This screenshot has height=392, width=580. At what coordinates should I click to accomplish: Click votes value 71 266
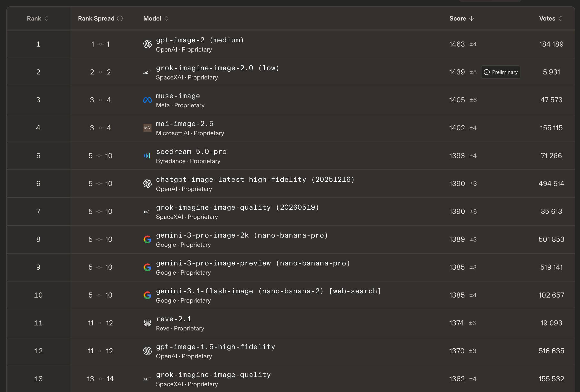[551, 156]
